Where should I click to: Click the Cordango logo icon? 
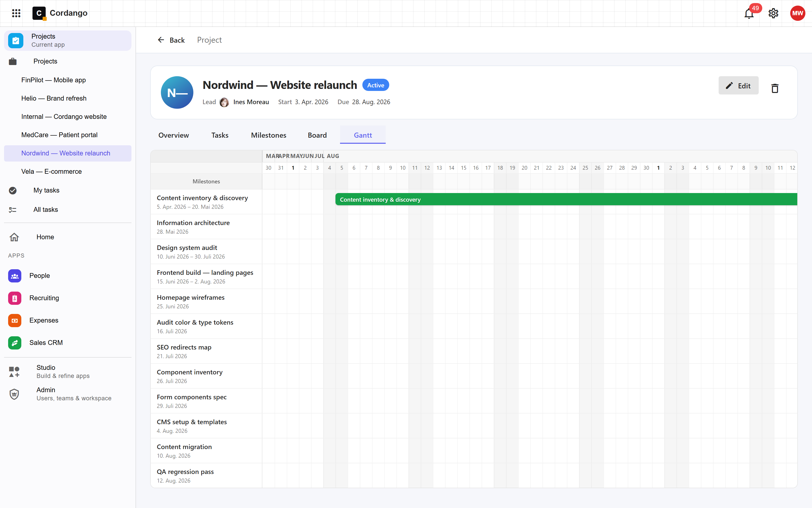click(x=39, y=13)
